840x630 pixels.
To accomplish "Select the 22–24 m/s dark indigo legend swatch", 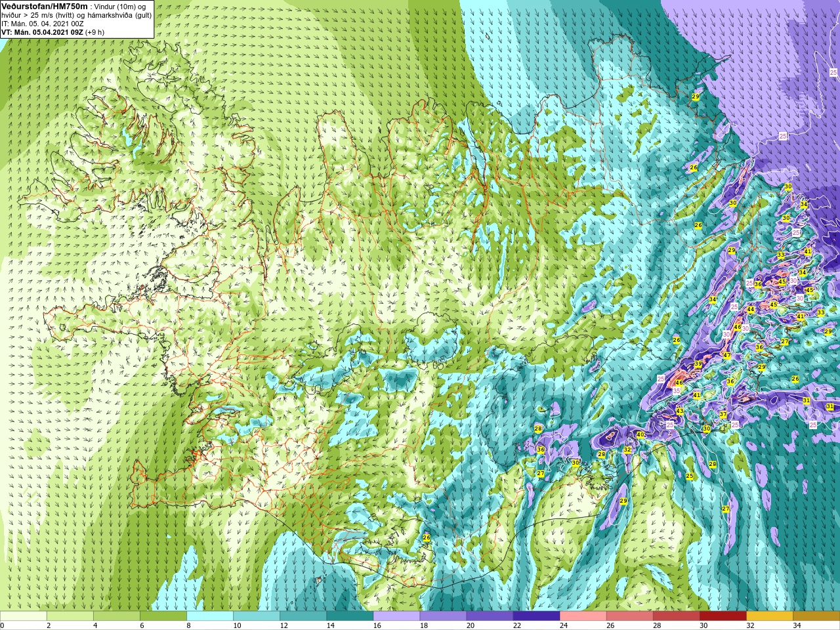I will [x=536, y=616].
